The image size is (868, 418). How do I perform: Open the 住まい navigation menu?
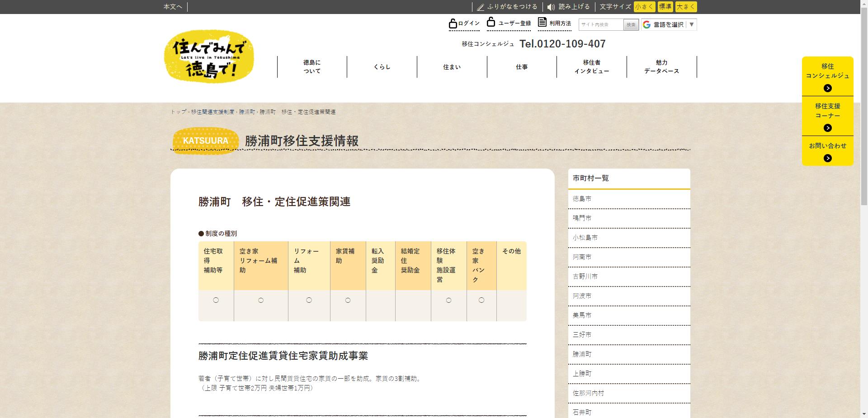[x=452, y=67]
